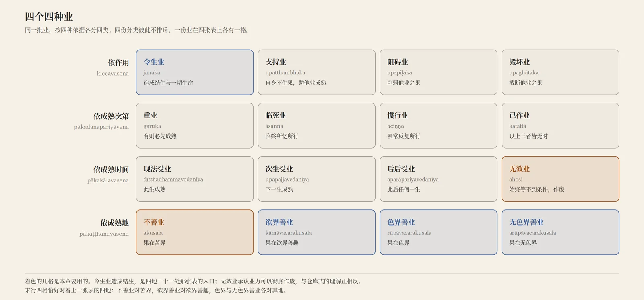Click the pākakālavasena Pali term
Screen dimensions: 644x300
tap(108, 180)
